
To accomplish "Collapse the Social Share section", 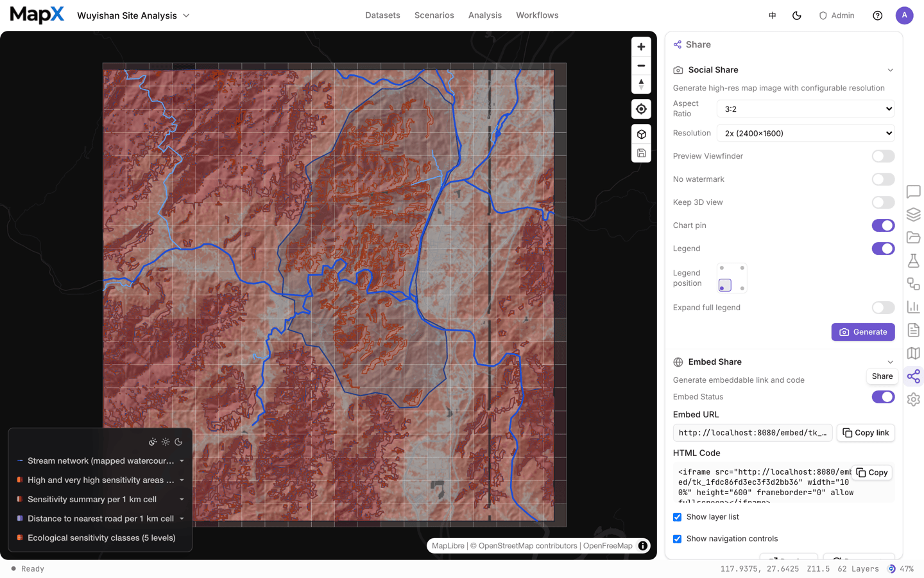I will pos(890,70).
